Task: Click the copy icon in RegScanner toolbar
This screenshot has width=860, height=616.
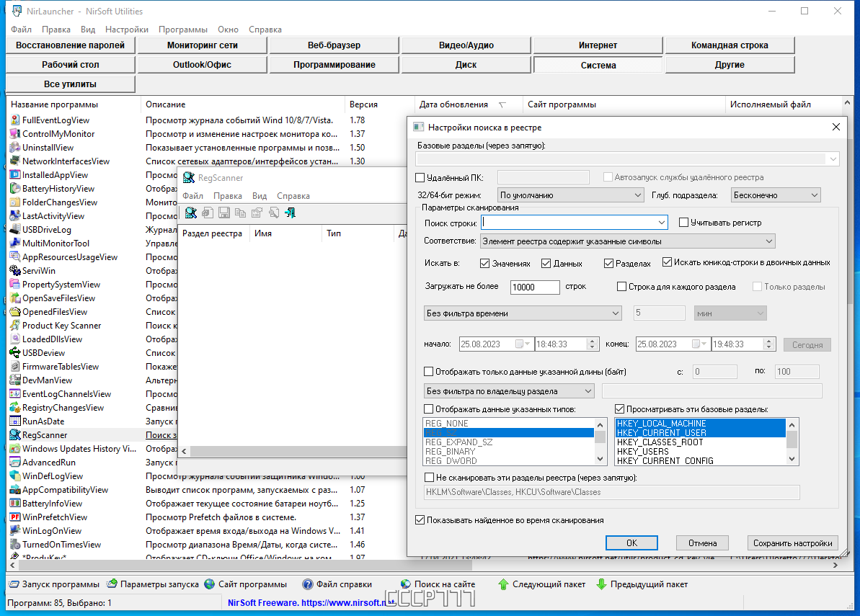Action: [240, 213]
